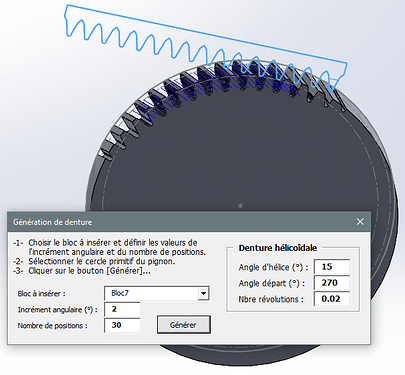The height and width of the screenshot is (375, 405).
Task: Click the Générer button
Action: [x=184, y=325]
